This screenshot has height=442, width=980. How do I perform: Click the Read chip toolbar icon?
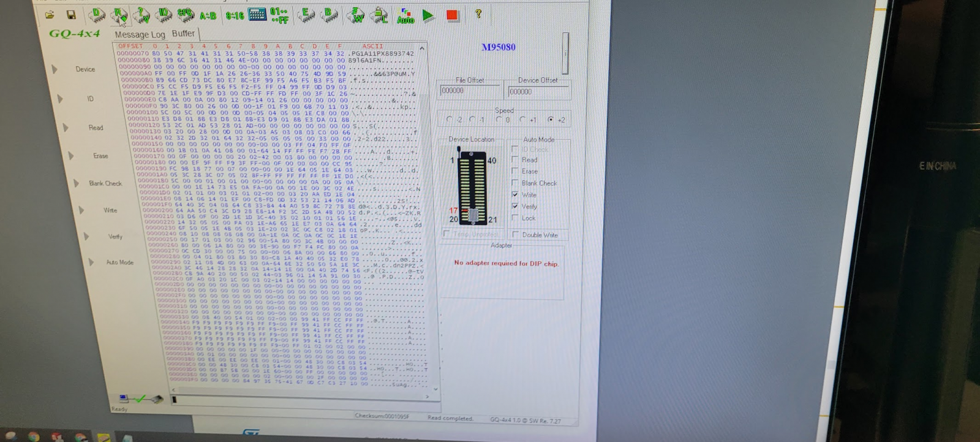(119, 15)
